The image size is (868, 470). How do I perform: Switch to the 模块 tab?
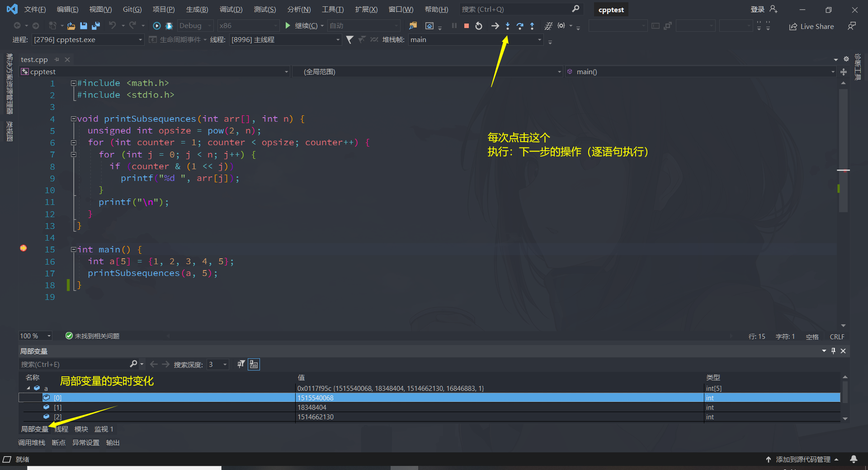[81, 429]
